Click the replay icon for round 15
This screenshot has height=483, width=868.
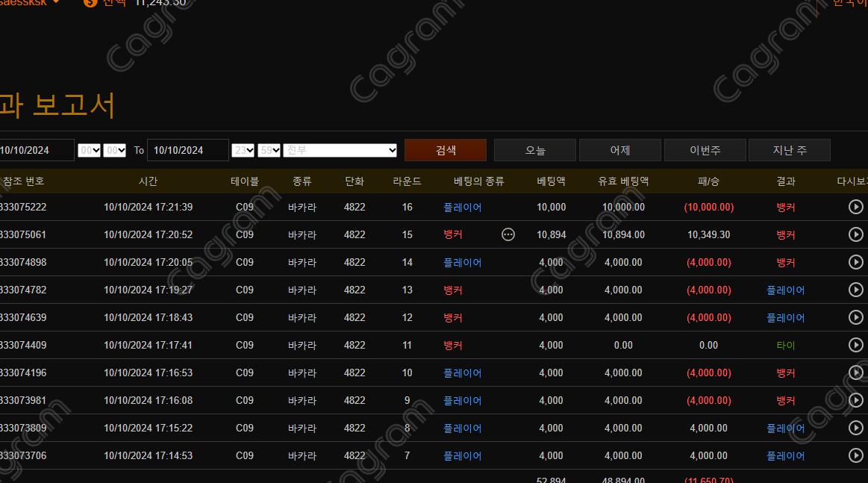tap(856, 234)
